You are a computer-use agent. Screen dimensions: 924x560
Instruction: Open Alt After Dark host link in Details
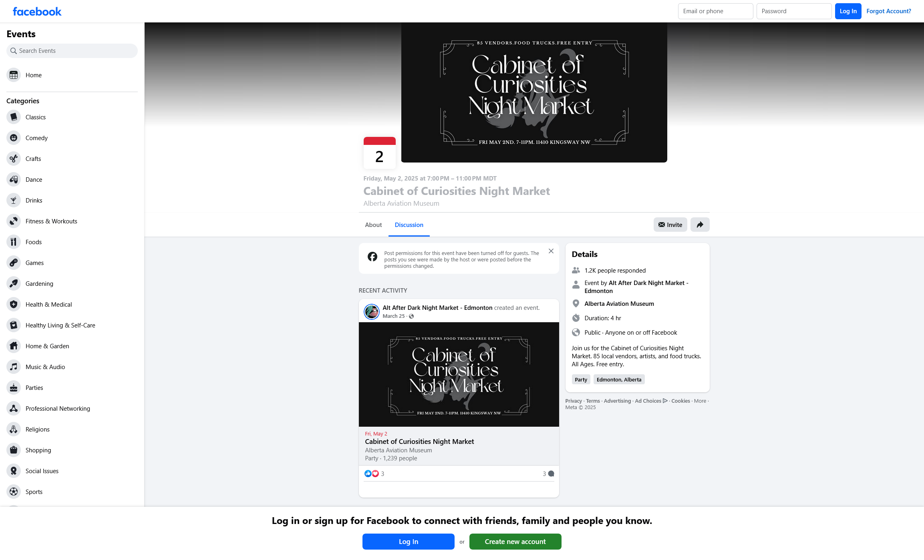click(636, 287)
